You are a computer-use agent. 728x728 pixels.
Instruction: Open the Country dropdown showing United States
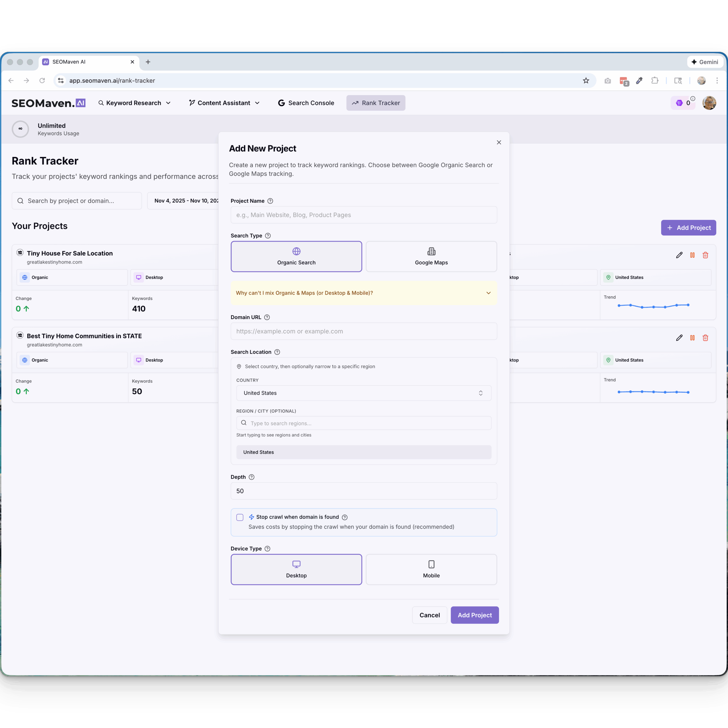click(x=363, y=393)
